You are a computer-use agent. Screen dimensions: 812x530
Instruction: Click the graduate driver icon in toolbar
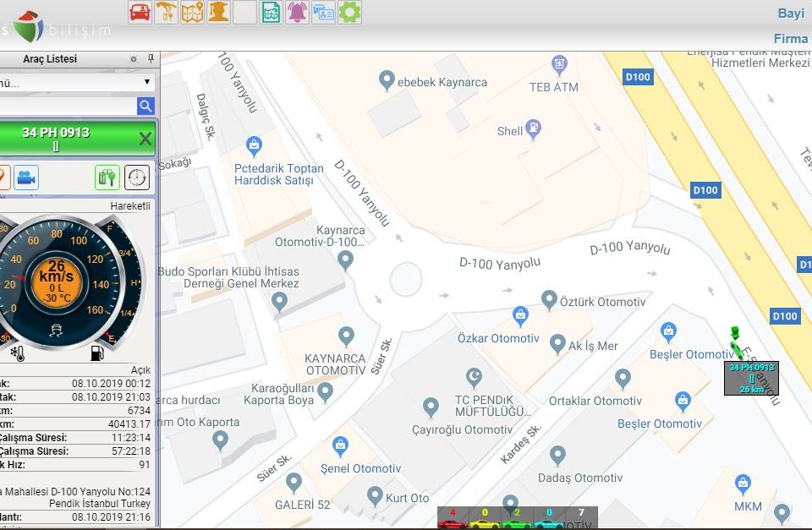point(218,11)
